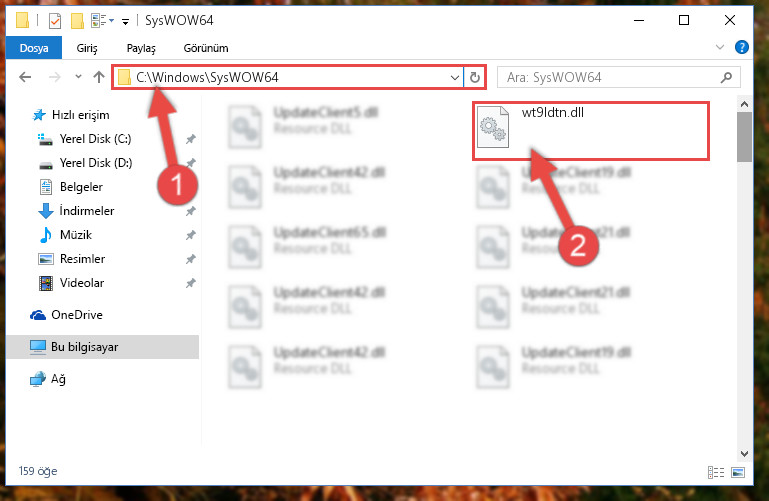This screenshot has width=769, height=501.
Task: Select Yerel Disk (C:) in sidebar
Action: coord(96,139)
